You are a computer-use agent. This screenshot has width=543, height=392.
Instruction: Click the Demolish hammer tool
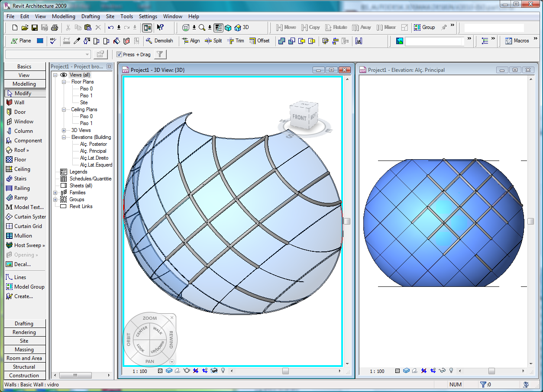pos(159,41)
